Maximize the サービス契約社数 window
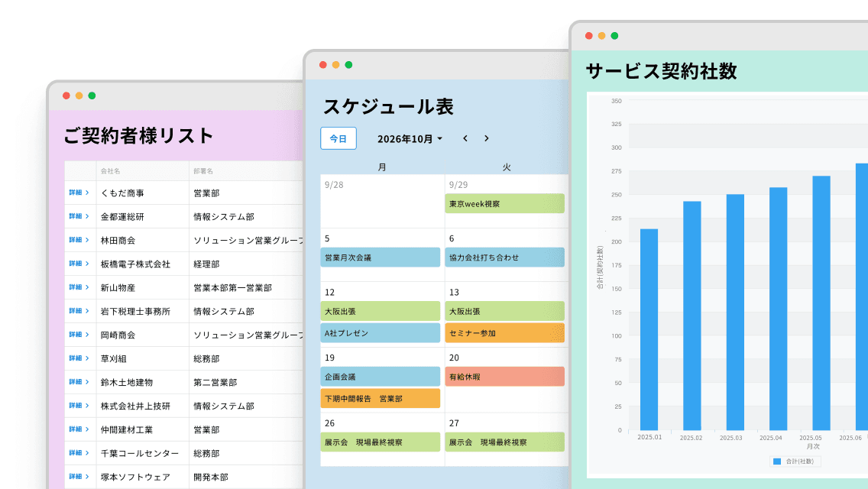 click(614, 35)
